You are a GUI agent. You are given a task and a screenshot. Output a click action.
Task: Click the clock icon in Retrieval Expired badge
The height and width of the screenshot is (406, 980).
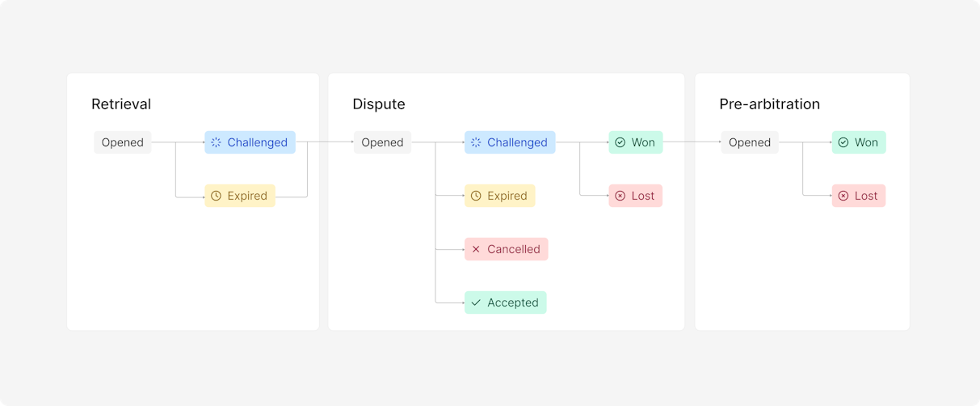click(216, 196)
